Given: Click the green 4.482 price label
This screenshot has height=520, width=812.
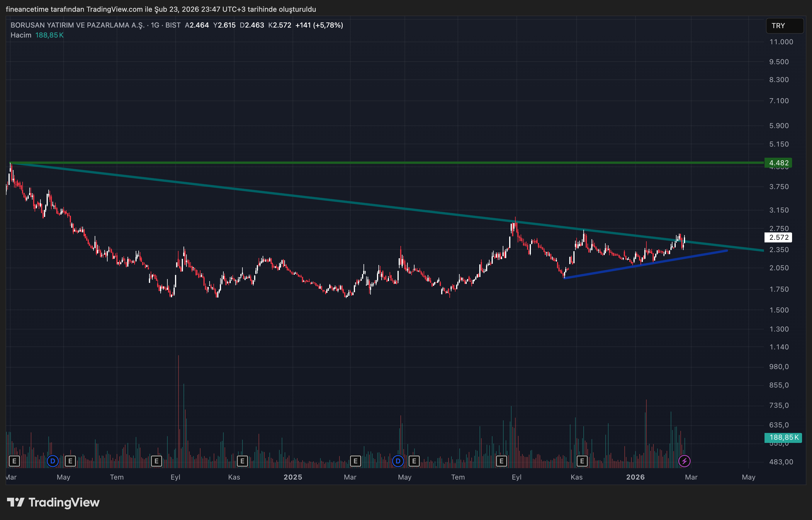Looking at the screenshot, I should click(778, 163).
